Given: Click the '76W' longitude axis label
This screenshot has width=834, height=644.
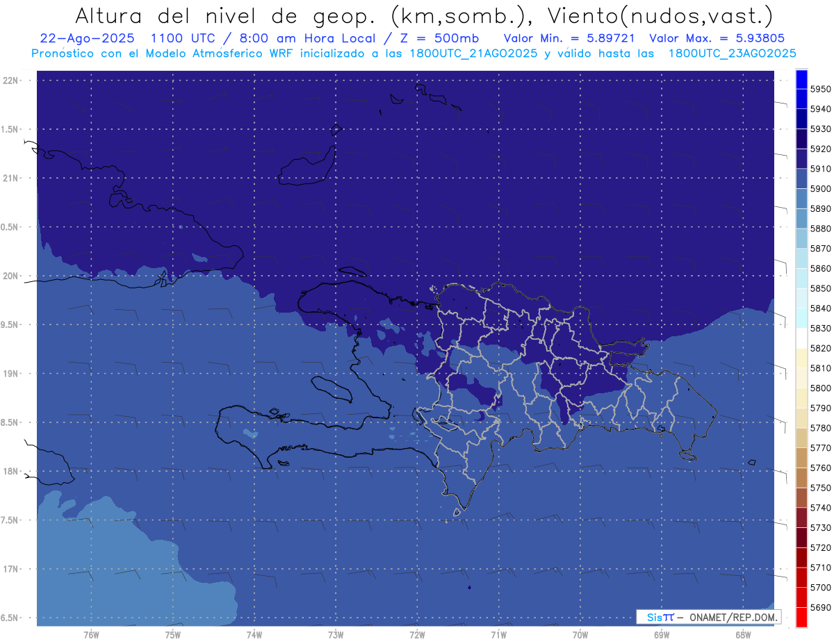Looking at the screenshot, I should (x=91, y=635).
